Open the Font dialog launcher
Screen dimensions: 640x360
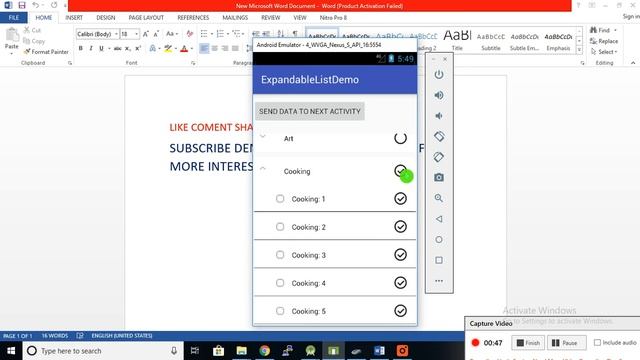[x=193, y=63]
